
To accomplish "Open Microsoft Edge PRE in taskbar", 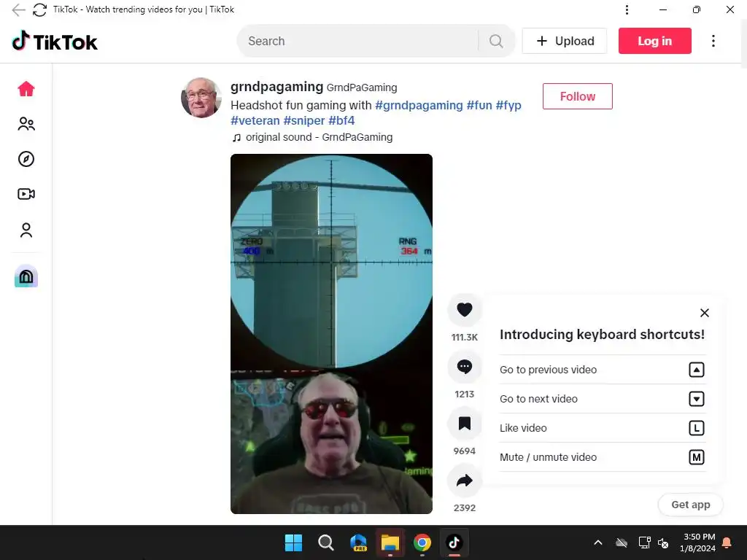I will click(358, 542).
